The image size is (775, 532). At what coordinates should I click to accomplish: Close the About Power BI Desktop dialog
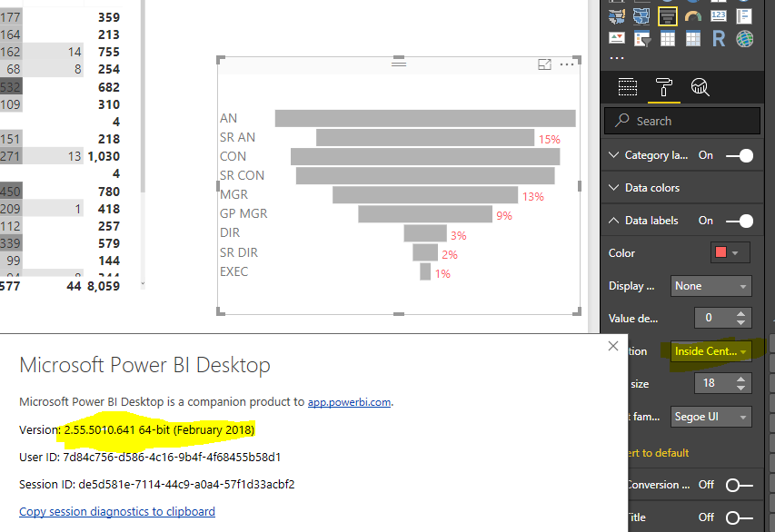pos(613,346)
